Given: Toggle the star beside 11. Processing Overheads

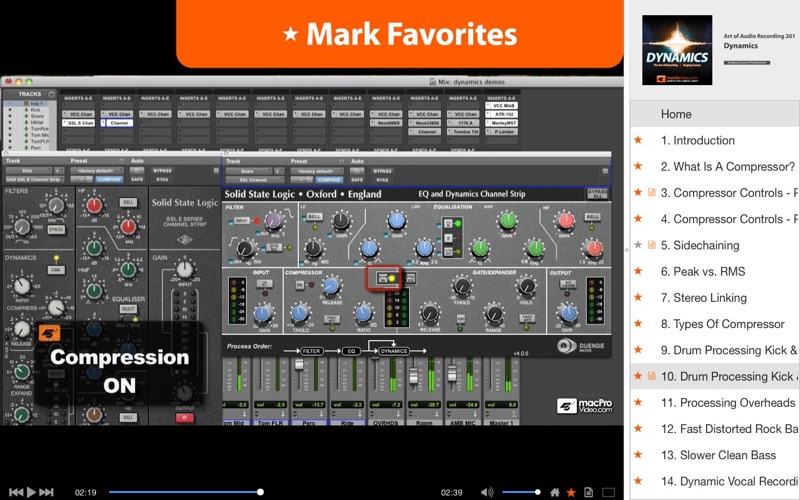Looking at the screenshot, I should pyautogui.click(x=638, y=403).
